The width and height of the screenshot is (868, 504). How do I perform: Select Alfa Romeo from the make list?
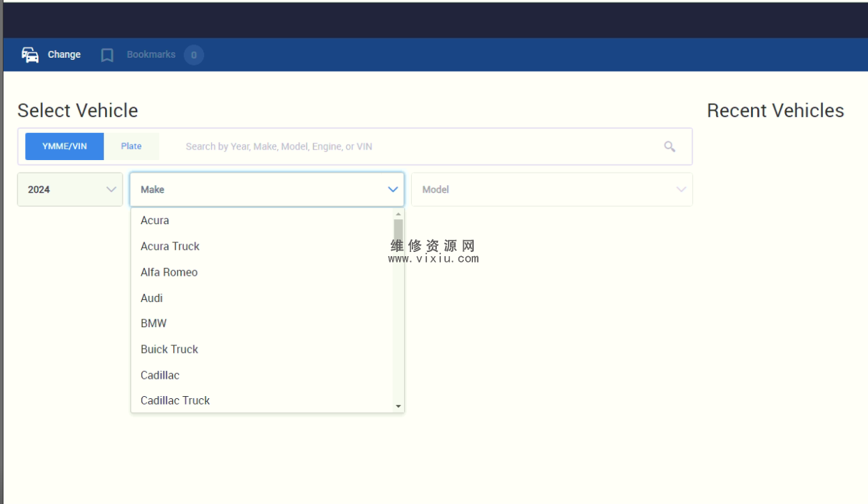click(262, 272)
